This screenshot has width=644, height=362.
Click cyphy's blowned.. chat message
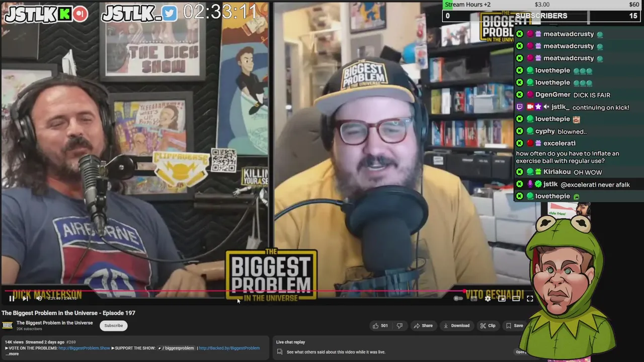[x=572, y=132]
